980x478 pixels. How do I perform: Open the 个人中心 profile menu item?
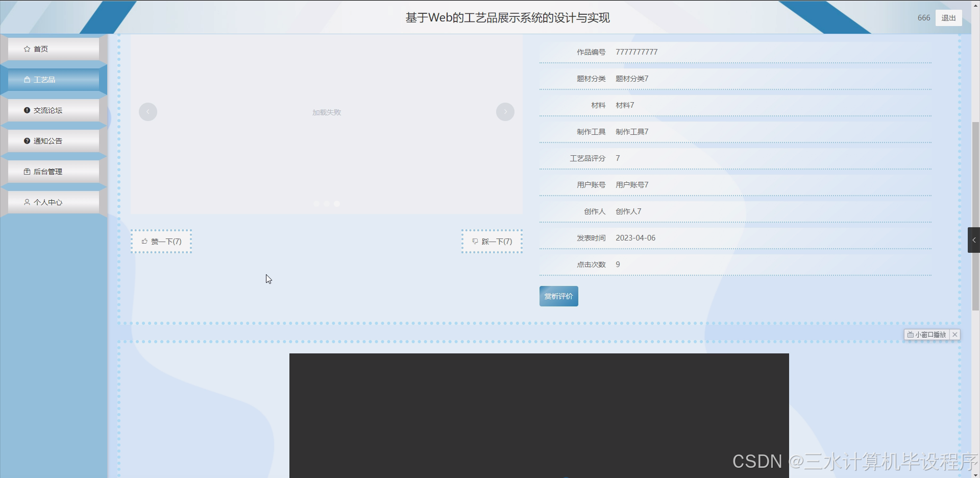point(54,202)
